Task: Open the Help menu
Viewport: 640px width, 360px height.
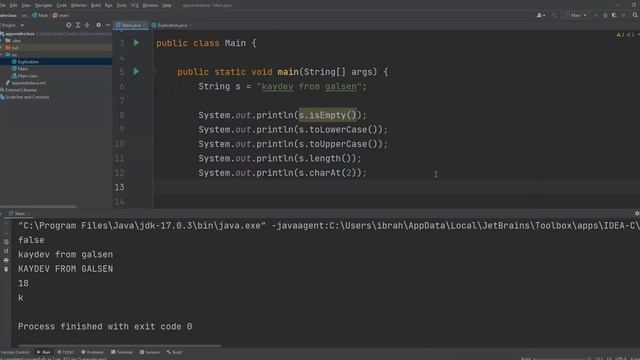Action: click(x=167, y=5)
